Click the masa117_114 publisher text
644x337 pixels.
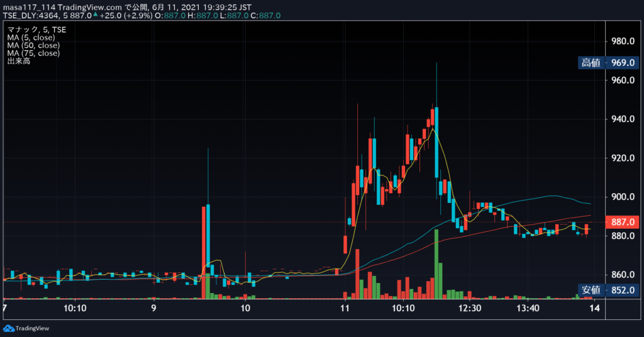pos(29,8)
